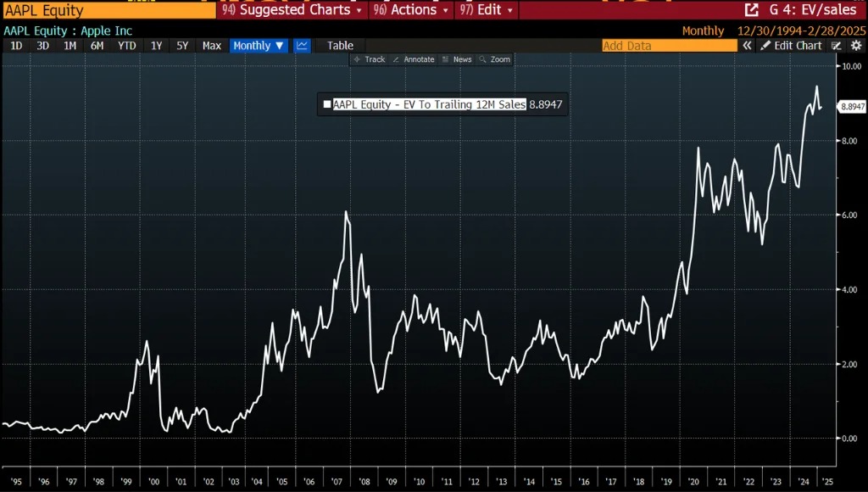The height and width of the screenshot is (492, 868).
Task: Activate the Zoom magnifier tool
Action: 495,59
